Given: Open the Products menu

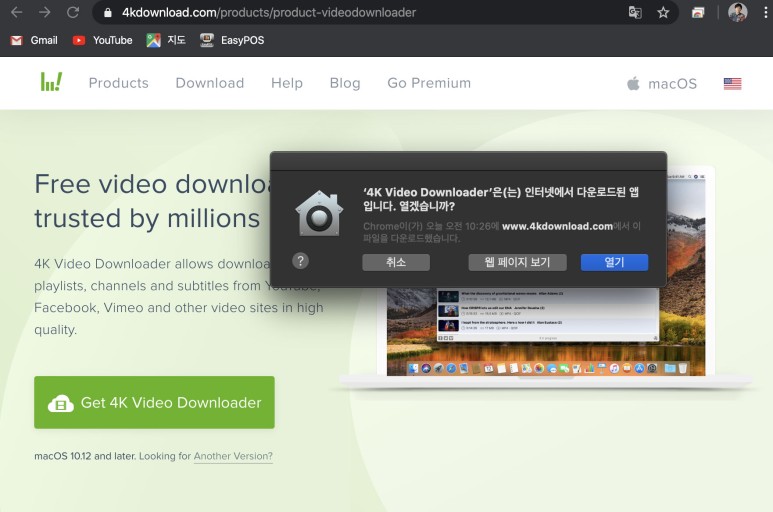Looking at the screenshot, I should point(118,83).
